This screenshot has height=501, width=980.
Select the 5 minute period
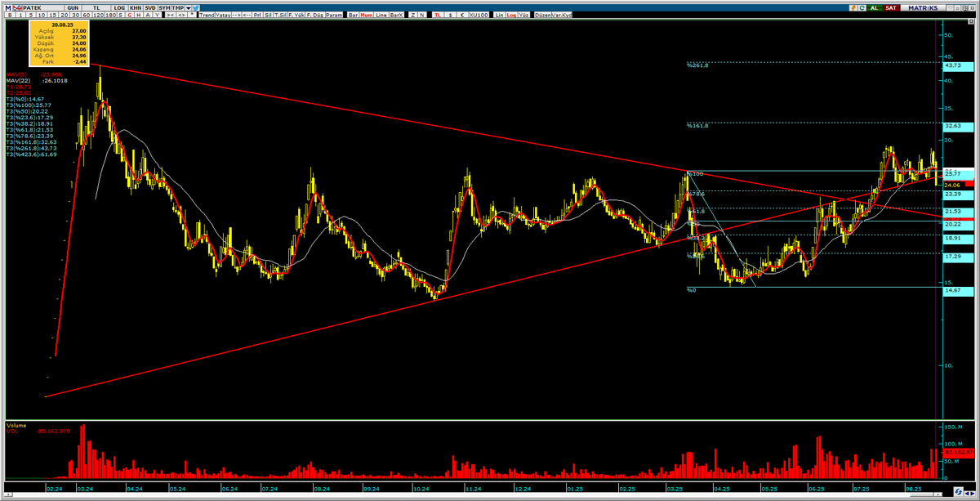pos(31,15)
